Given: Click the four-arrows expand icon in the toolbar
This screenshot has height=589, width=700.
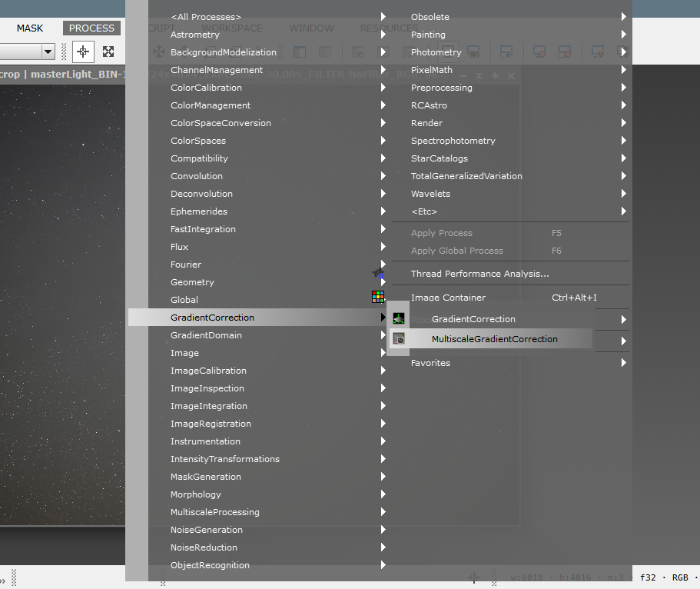Looking at the screenshot, I should pos(108,52).
